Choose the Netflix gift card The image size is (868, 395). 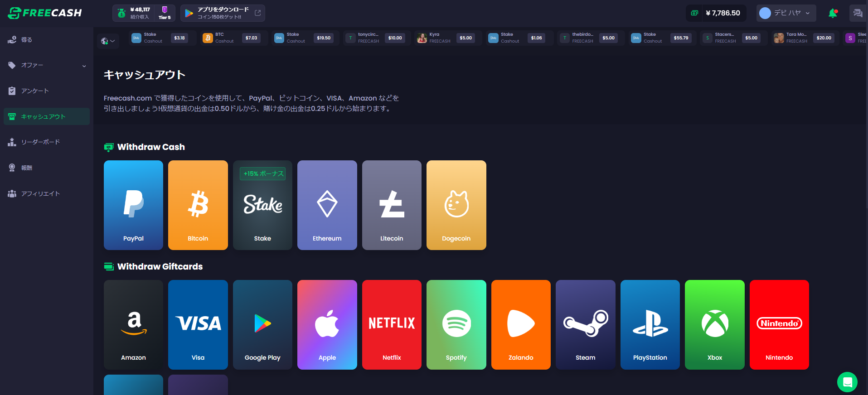coord(392,325)
